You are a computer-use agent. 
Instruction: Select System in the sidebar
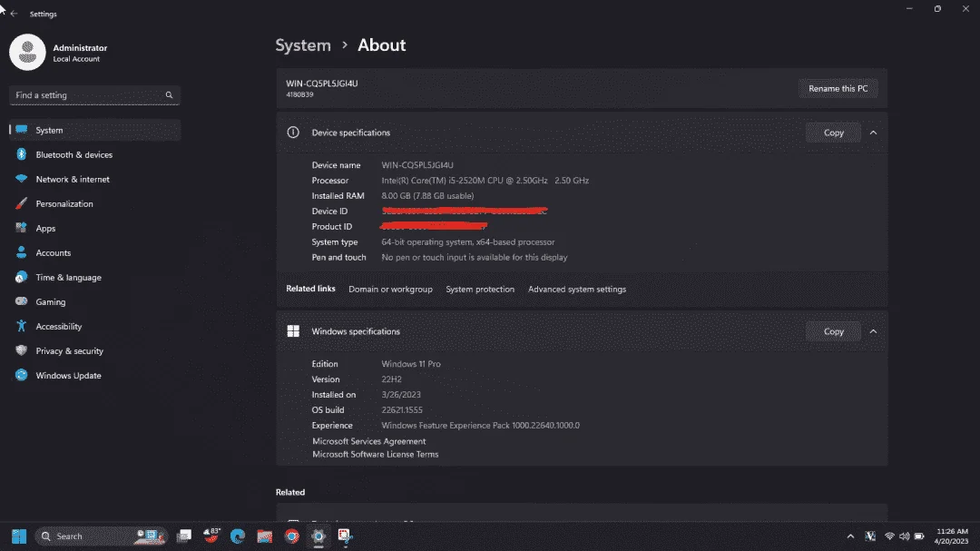coord(95,130)
